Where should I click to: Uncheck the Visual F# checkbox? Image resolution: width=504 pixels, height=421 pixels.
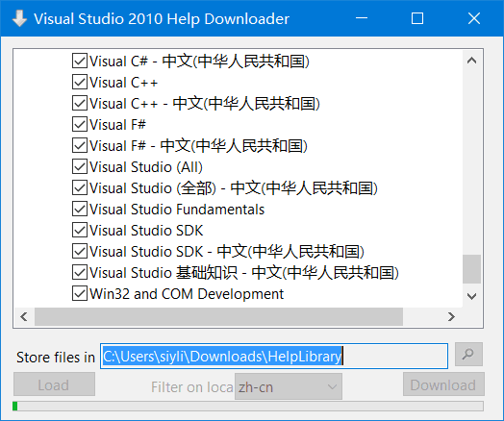click(x=80, y=125)
